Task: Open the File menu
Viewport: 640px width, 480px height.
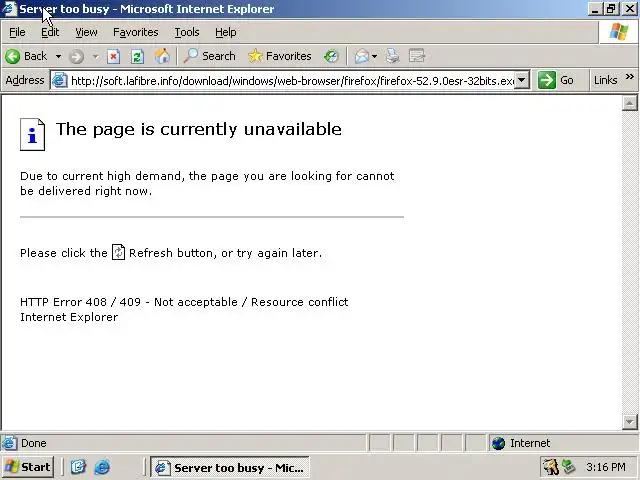Action: tap(17, 32)
